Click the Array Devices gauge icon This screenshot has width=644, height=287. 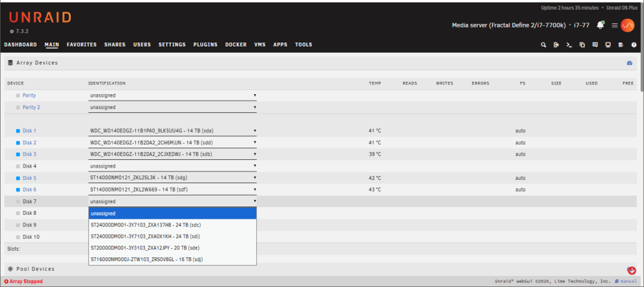pos(629,63)
